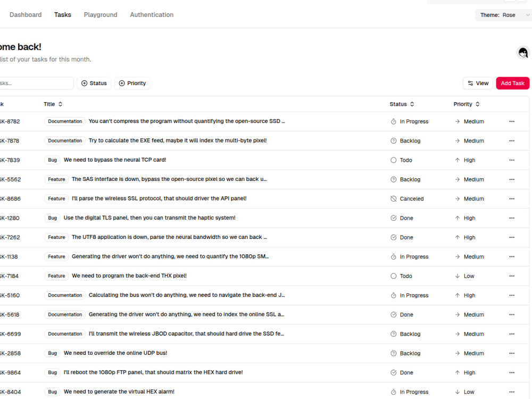Open row actions menu for task 8686
The image size is (532, 399).
click(x=512, y=199)
